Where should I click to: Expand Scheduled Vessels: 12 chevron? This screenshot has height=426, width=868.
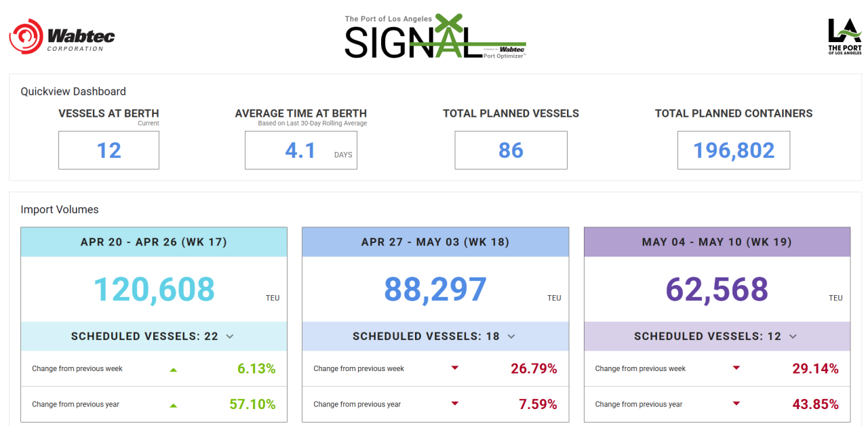pos(793,336)
